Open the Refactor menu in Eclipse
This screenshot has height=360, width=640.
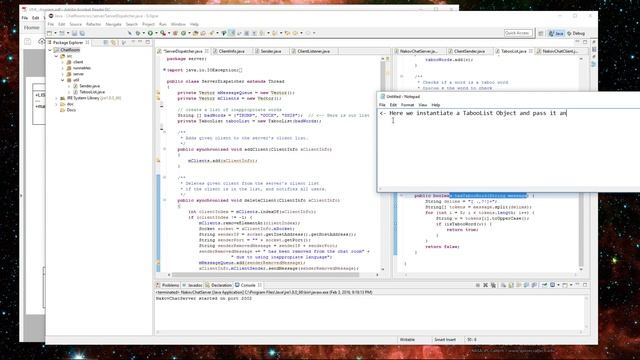pyautogui.click(x=93, y=24)
